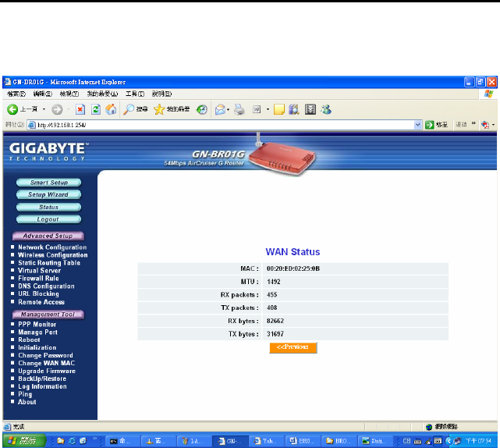Click the Research books icon in toolbar
The image size is (500, 448).
(294, 109)
